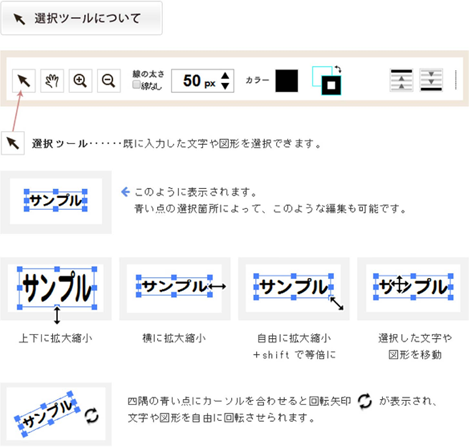469x447 pixels.
Task: Click the blue left arrow before このように
Action: tap(125, 192)
